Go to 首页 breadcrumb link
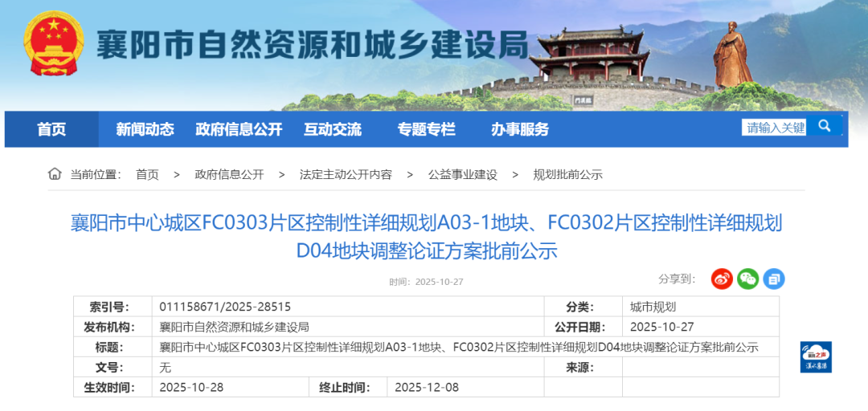Screen dimensions: 868x411 click(x=147, y=175)
